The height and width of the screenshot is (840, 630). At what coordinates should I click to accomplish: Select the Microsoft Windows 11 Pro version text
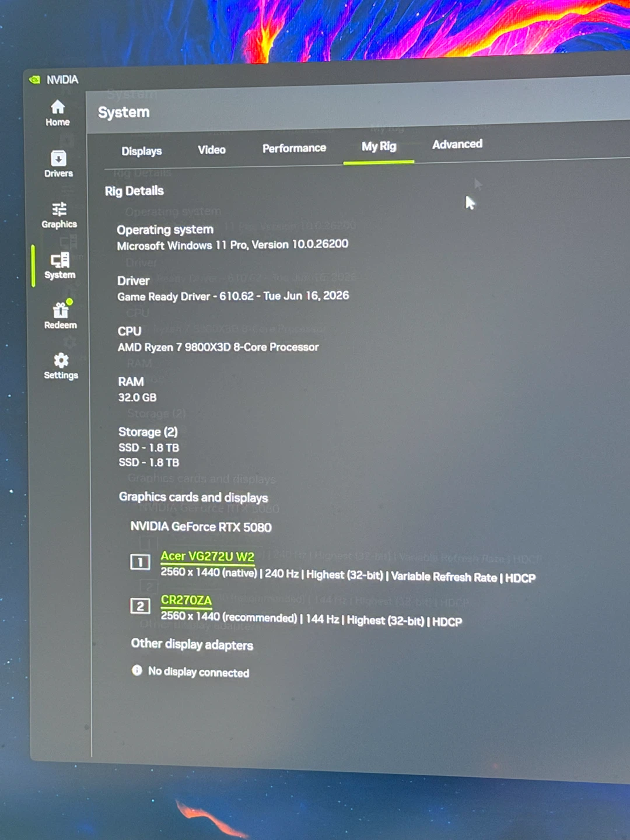(x=233, y=245)
